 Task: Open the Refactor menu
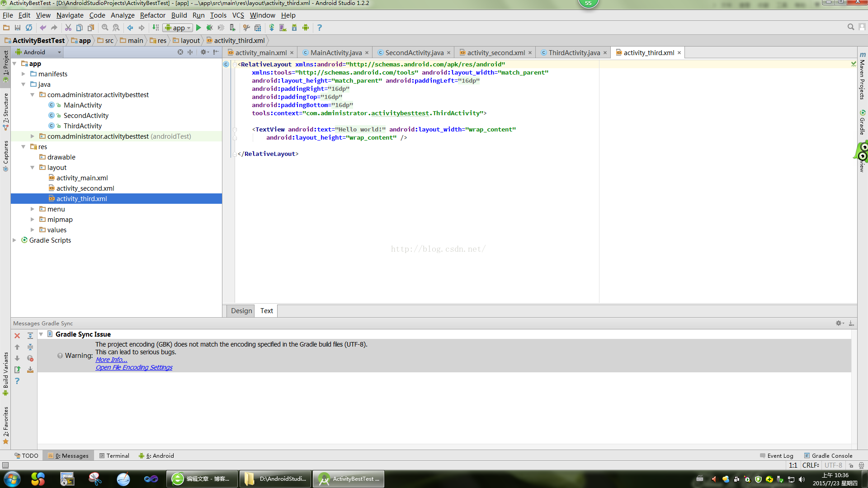152,15
